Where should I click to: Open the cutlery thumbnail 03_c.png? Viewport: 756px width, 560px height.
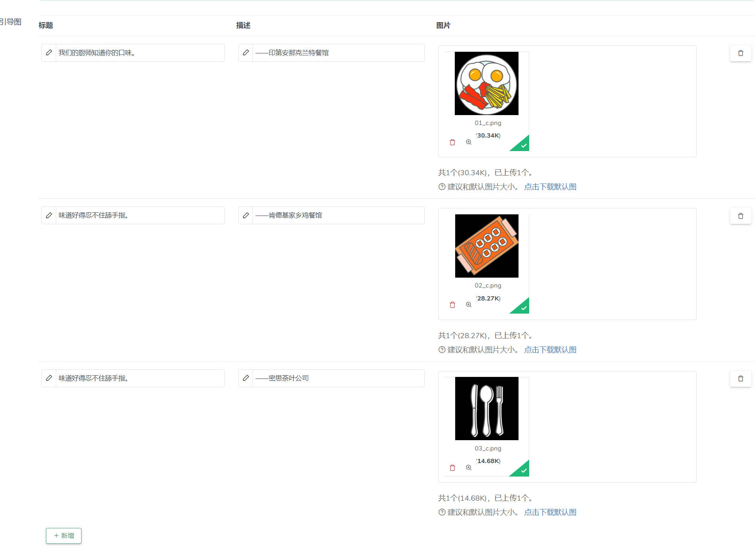pyautogui.click(x=487, y=409)
